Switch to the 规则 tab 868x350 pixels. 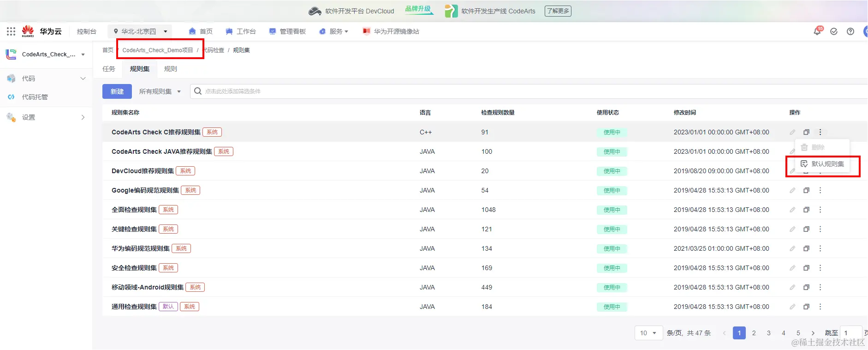coord(171,69)
